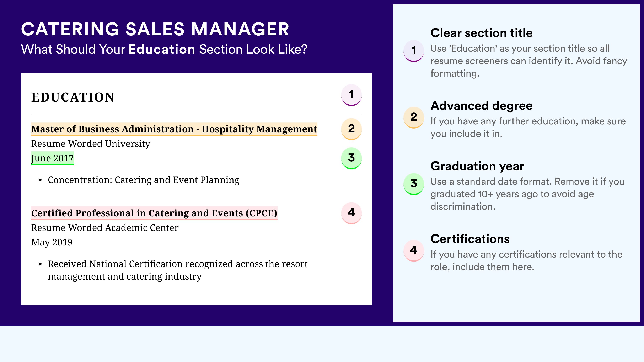Select the 3 badge next to Graduation year

[413, 184]
